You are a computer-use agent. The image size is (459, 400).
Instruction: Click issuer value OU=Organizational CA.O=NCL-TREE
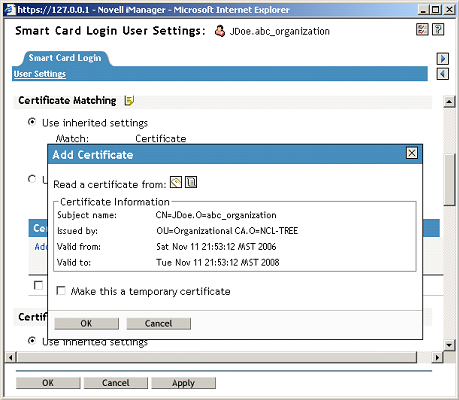[227, 231]
